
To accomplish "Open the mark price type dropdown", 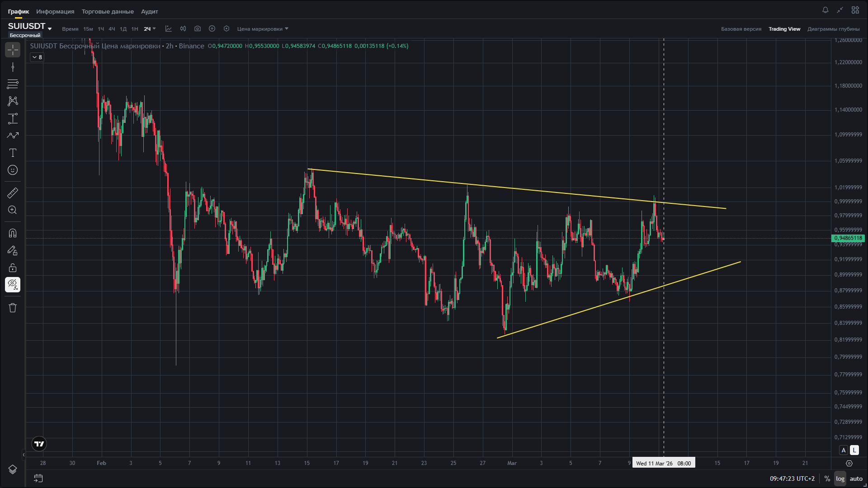I will [x=263, y=29].
